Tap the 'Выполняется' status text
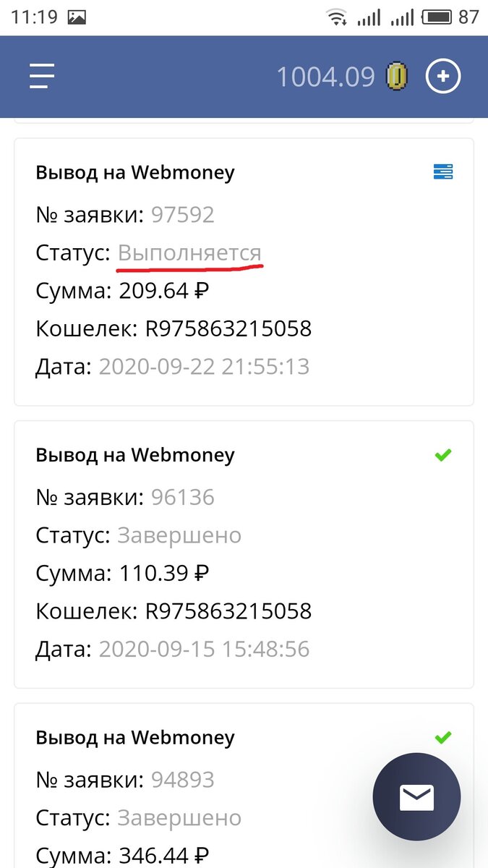This screenshot has height=868, width=488. click(189, 253)
